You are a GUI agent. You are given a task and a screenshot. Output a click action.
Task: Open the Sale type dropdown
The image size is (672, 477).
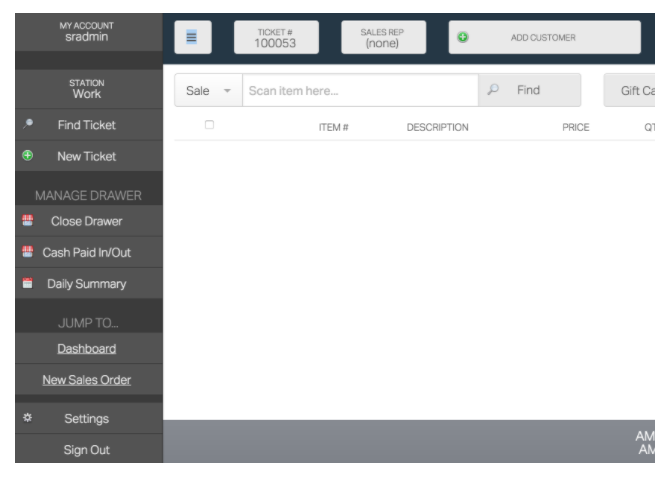coord(208,90)
